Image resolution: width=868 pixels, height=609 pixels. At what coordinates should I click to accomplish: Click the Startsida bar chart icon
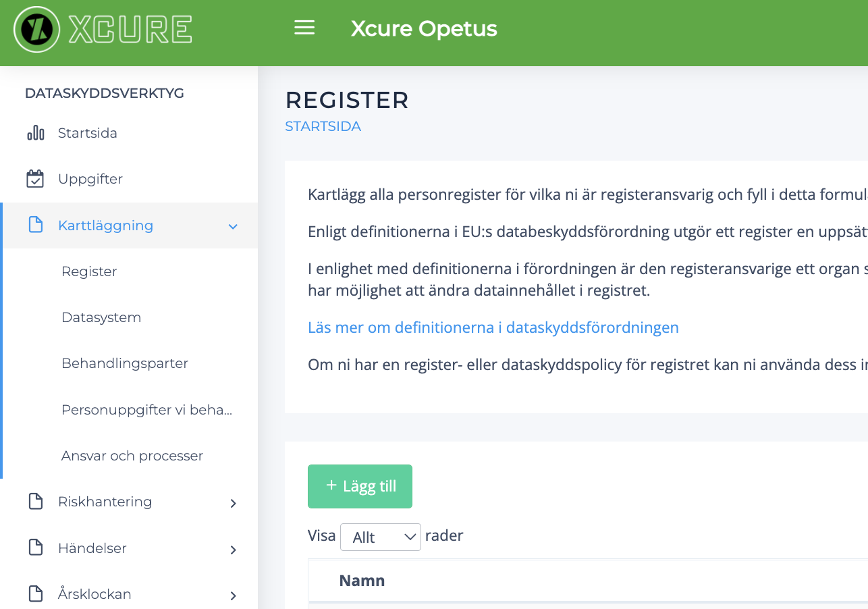(x=35, y=133)
